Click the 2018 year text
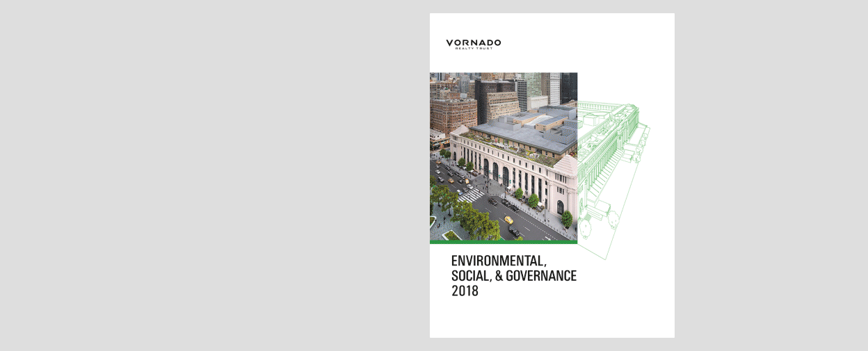 (x=465, y=291)
